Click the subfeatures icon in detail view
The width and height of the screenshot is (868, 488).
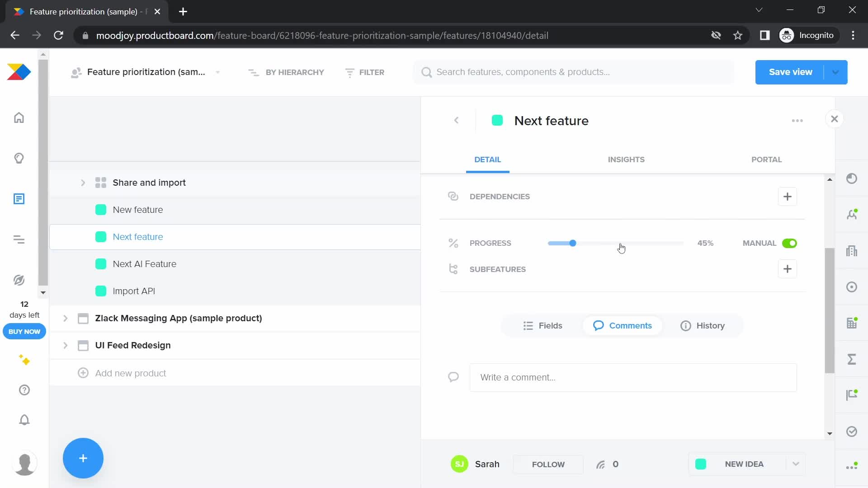tap(454, 269)
